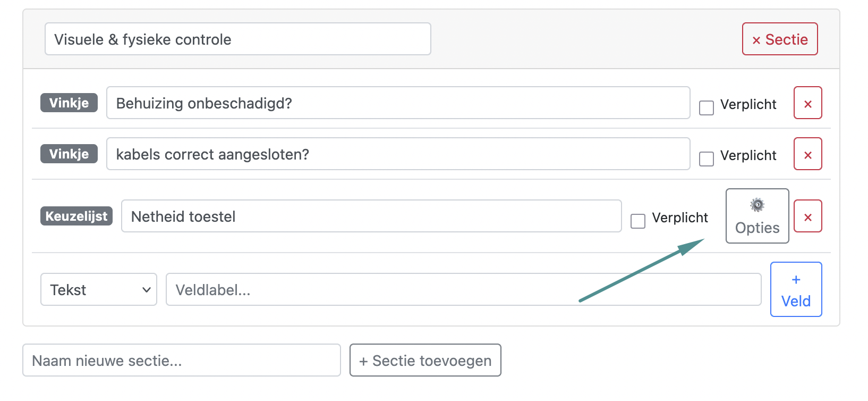
Task: Click the + Sectie toevoegen button
Action: tap(425, 360)
